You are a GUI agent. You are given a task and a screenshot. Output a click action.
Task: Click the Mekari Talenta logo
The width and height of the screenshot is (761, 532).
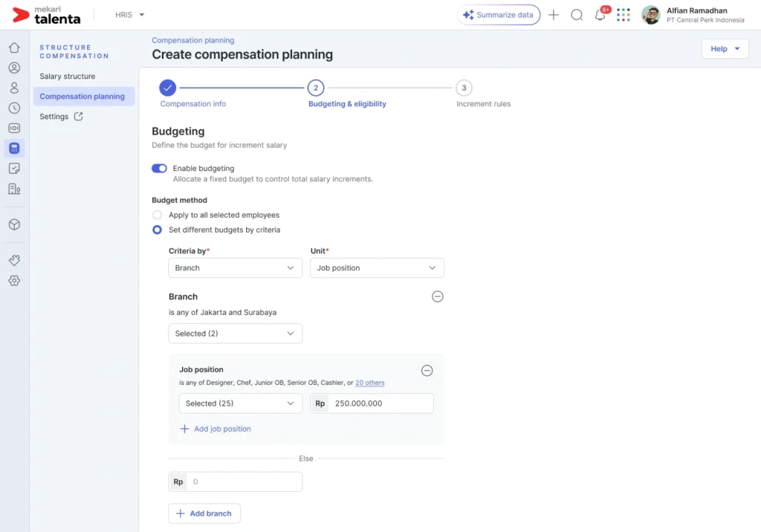[46, 15]
